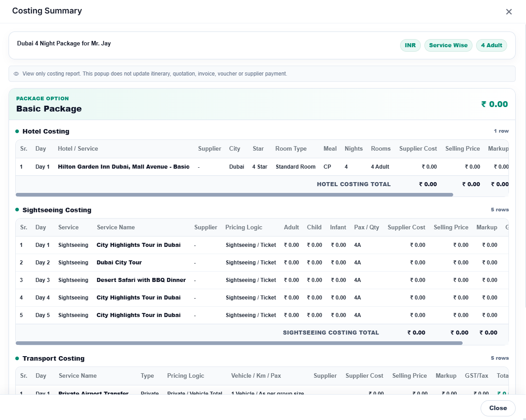Click Day 4 City Highlights Tour in Dubai

pyautogui.click(x=138, y=298)
